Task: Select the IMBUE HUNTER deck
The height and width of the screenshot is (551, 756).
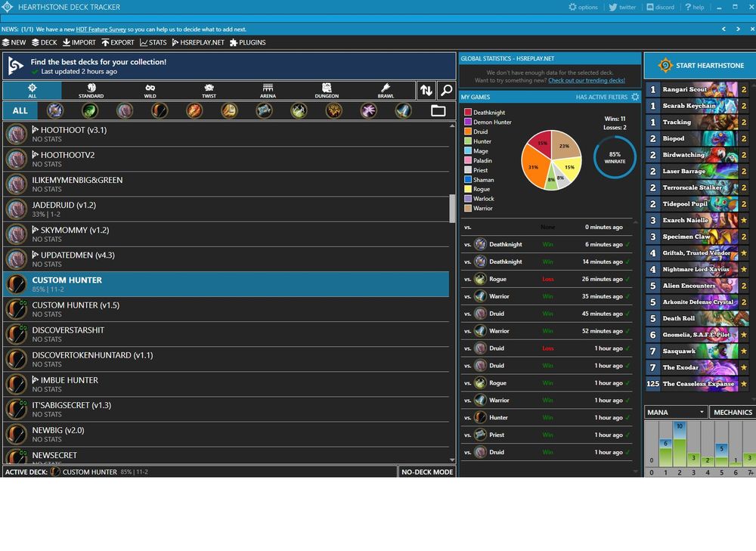Action: tap(225, 384)
